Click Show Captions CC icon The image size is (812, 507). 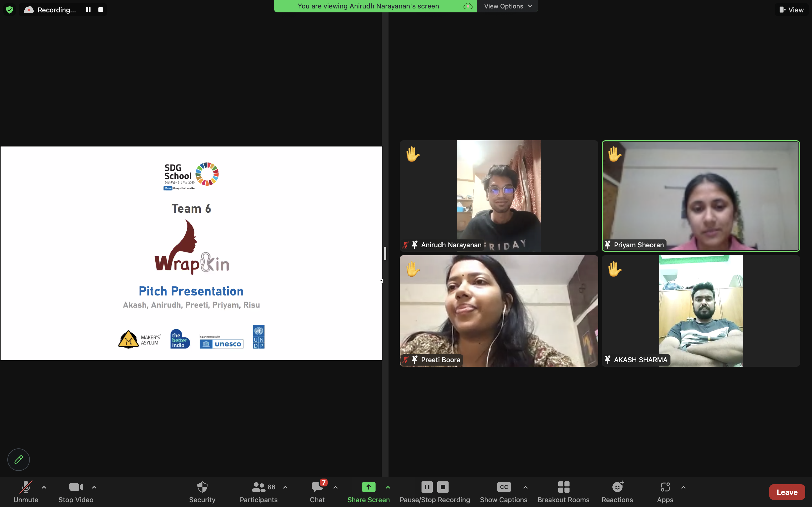click(x=504, y=487)
